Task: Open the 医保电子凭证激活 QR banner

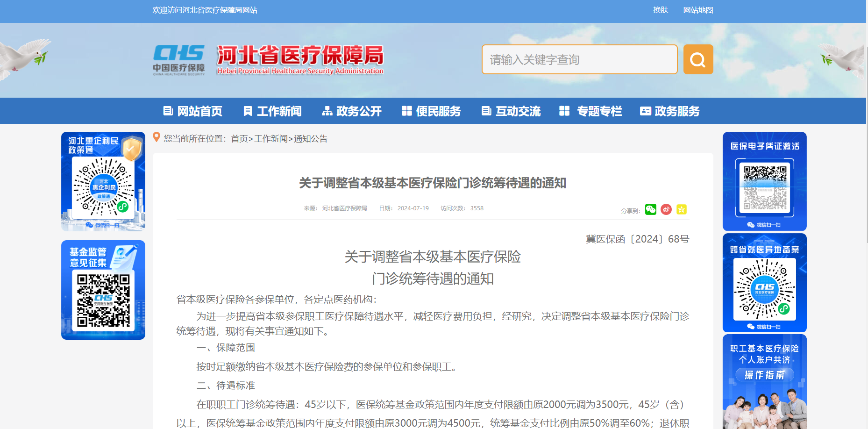Action: 764,181
